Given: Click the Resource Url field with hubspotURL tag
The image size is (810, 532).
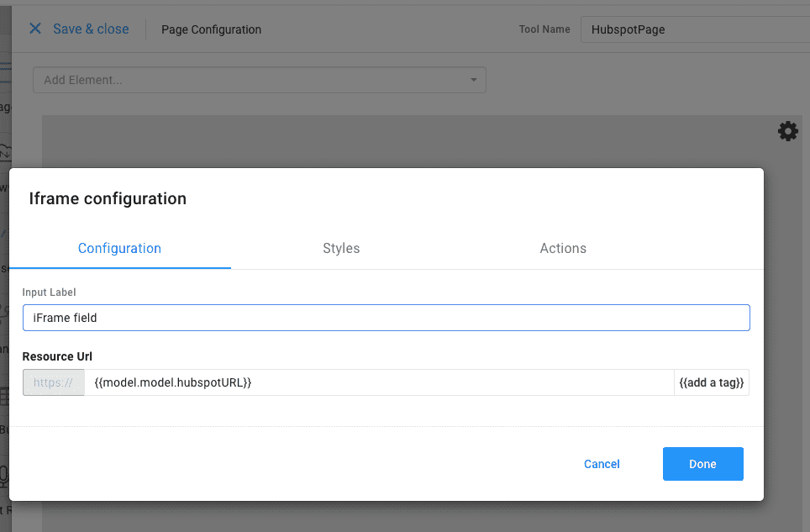Looking at the screenshot, I should pyautogui.click(x=378, y=382).
